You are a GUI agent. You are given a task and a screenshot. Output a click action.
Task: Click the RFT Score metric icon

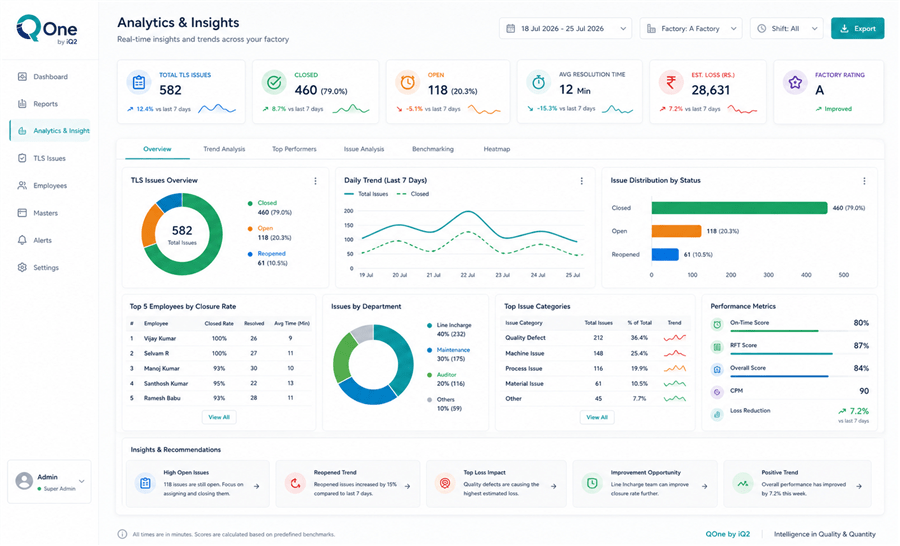(x=717, y=347)
